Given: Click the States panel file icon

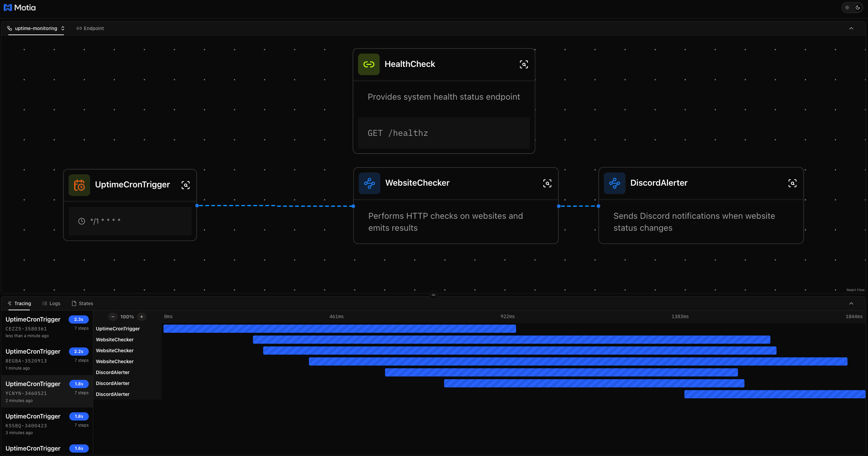Looking at the screenshot, I should tap(74, 303).
